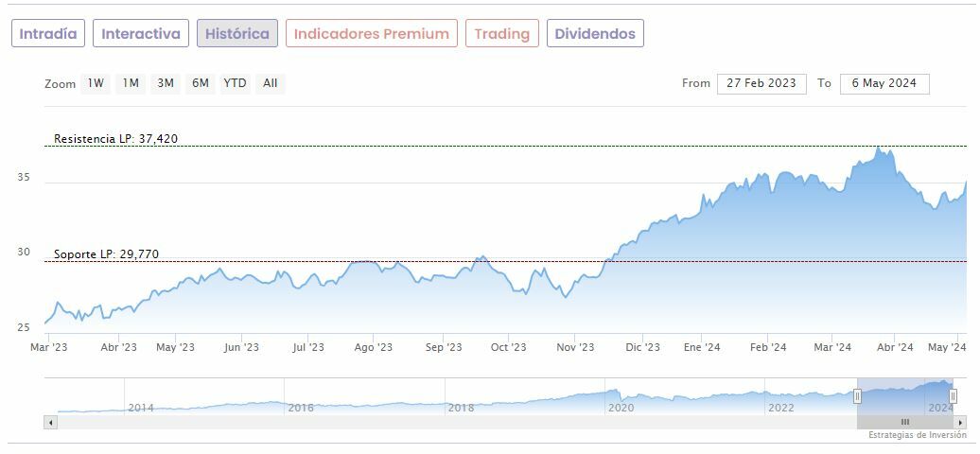Set zoom range to 1M
The image size is (980, 454).
click(x=131, y=83)
